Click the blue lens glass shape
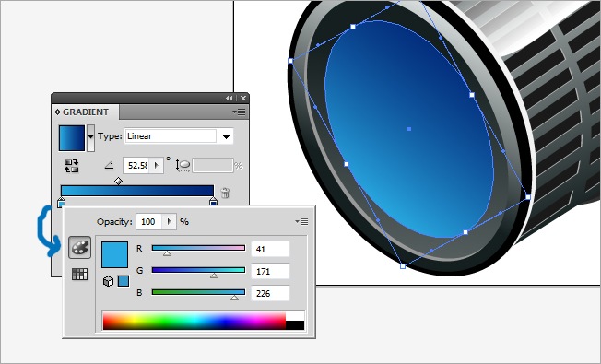The image size is (601, 364). click(409, 129)
